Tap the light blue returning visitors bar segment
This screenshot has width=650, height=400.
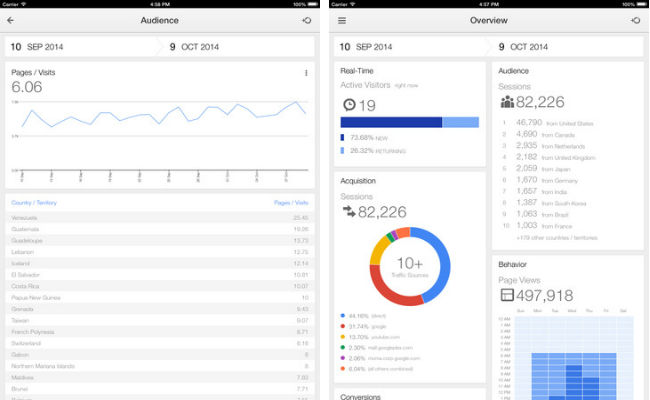pos(461,122)
